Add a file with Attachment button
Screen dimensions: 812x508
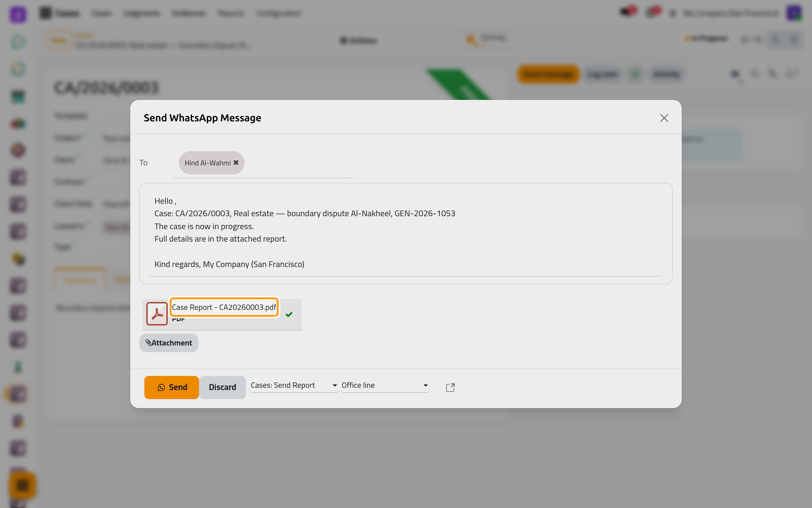(x=169, y=343)
